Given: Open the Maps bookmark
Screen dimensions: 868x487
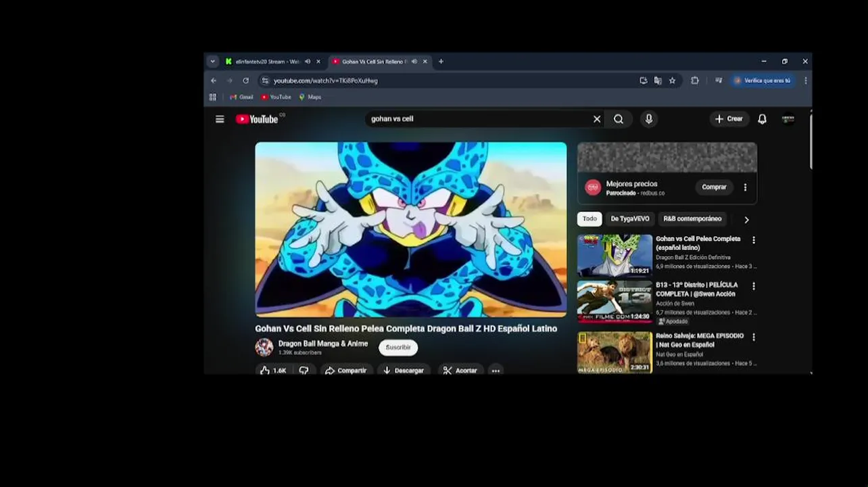Looking at the screenshot, I should click(310, 97).
